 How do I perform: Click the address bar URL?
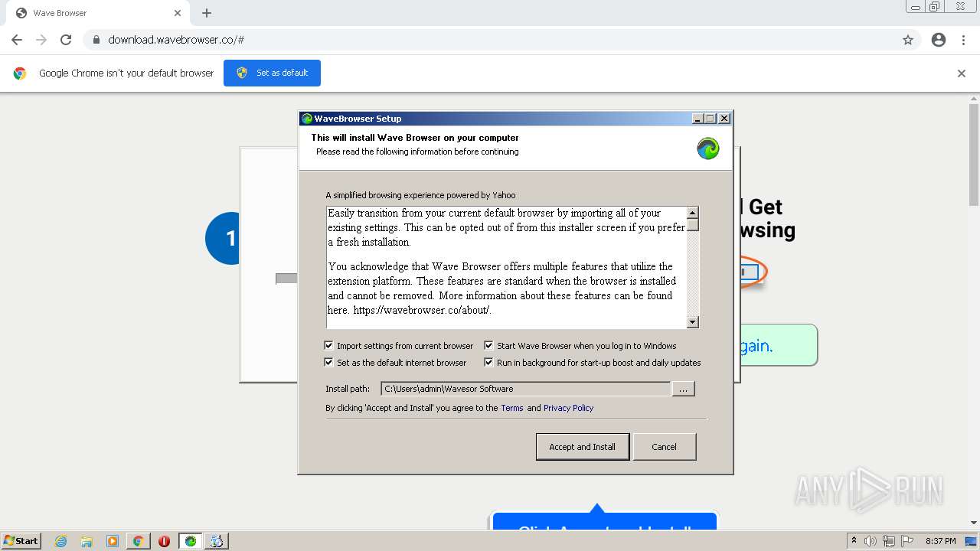click(x=176, y=40)
